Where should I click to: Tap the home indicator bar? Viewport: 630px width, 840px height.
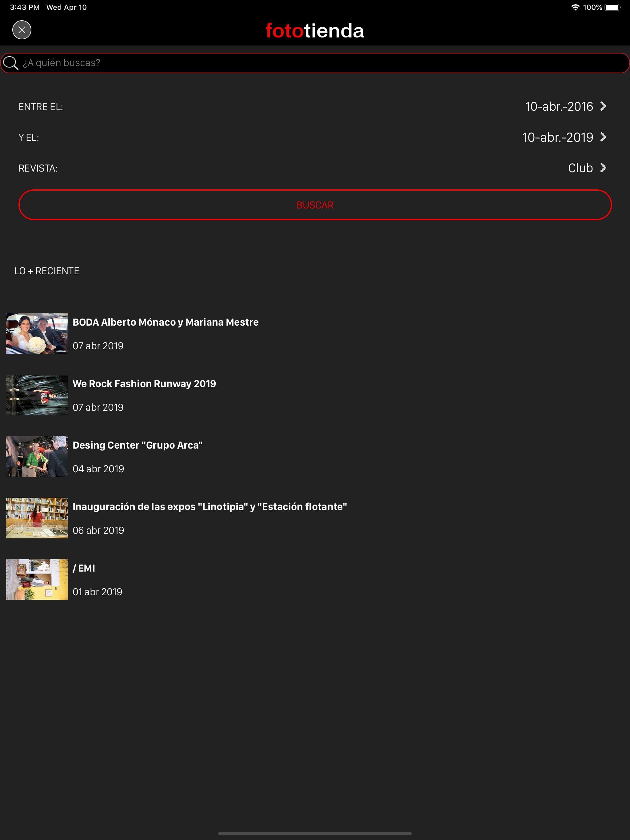click(x=315, y=834)
